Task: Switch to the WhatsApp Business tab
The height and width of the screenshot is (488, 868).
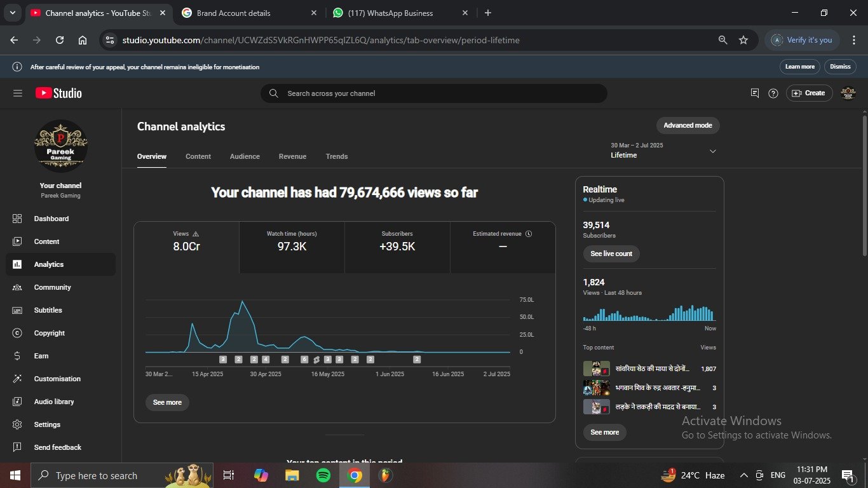Action: (400, 13)
